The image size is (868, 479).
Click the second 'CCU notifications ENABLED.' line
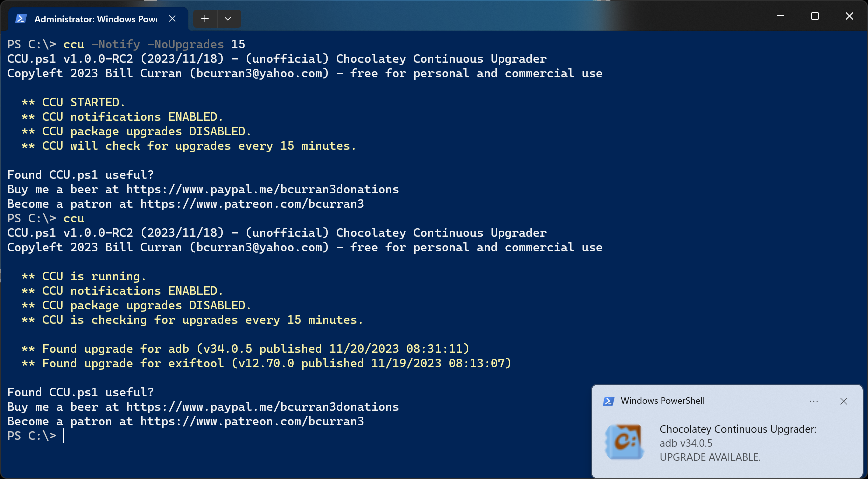122,291
